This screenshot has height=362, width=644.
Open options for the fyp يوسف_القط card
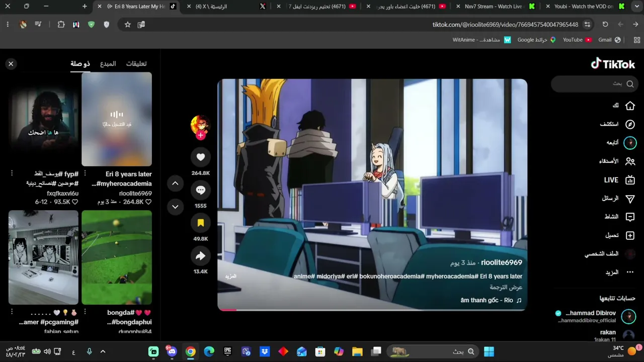[x=12, y=173]
